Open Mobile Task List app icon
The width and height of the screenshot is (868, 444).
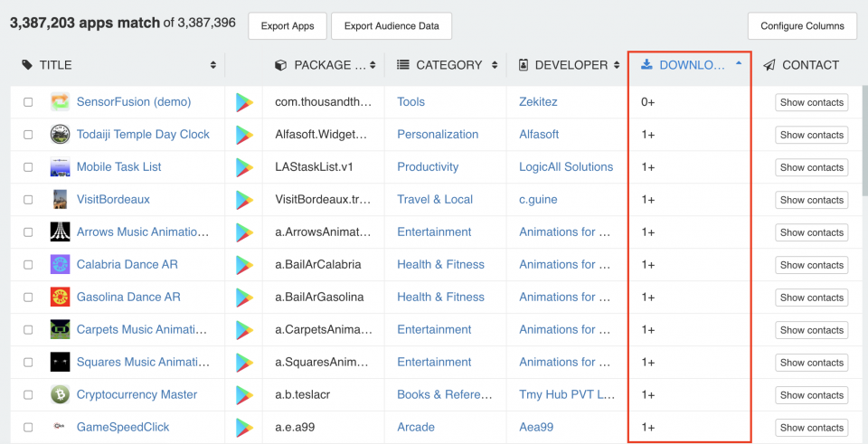click(60, 167)
